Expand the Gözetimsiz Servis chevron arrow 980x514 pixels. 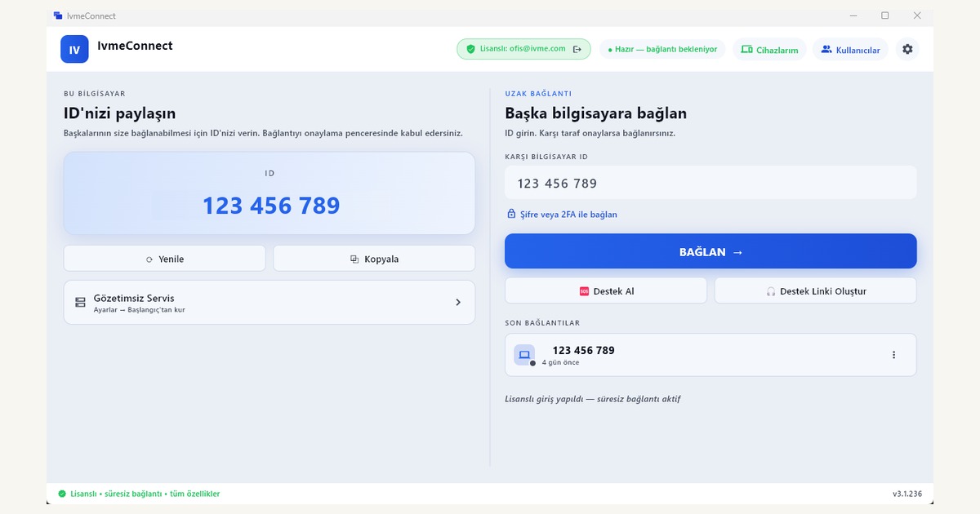(458, 302)
